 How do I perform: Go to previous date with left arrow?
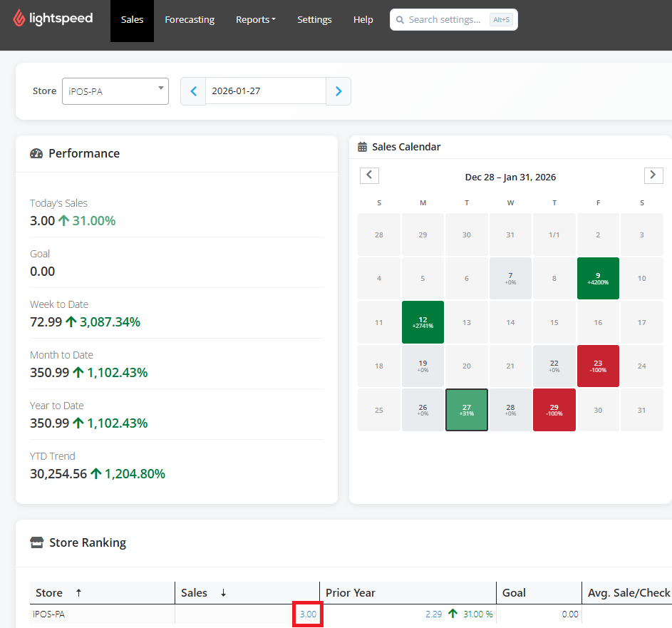193,91
